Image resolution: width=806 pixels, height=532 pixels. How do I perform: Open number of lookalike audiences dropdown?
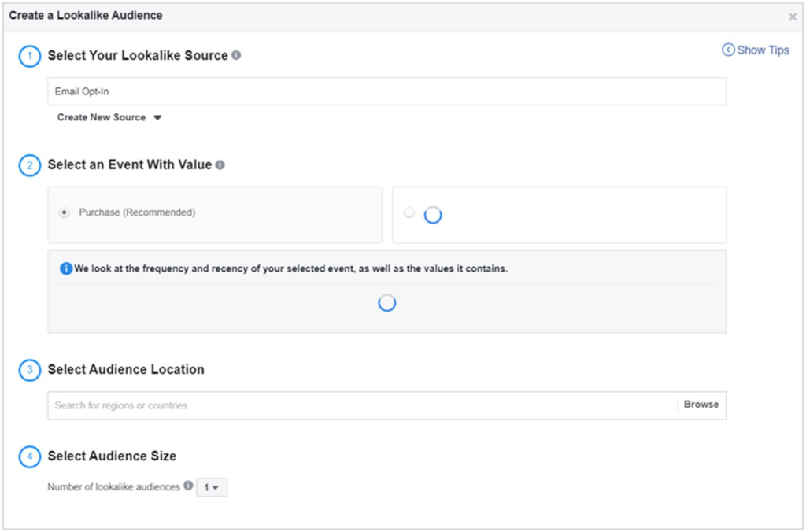click(x=211, y=487)
